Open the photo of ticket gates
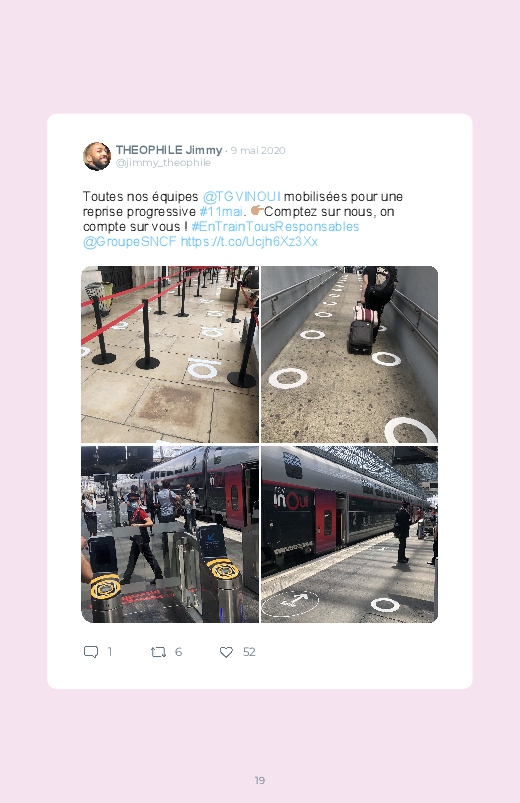Screen dimensions: 520x803 click(170, 534)
